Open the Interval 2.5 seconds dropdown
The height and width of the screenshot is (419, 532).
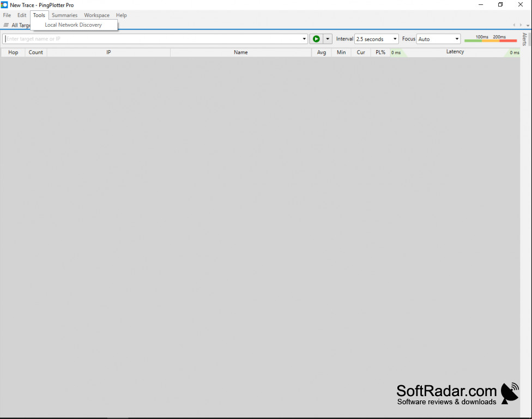tap(376, 39)
